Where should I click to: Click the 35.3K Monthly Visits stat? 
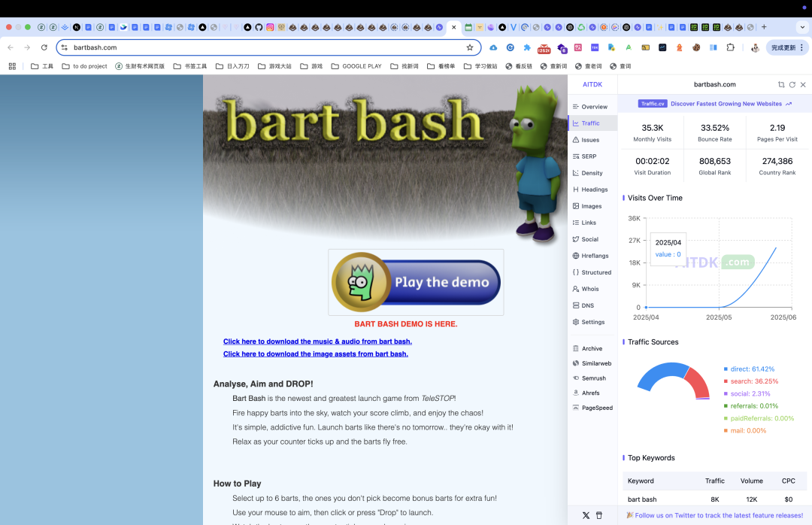[653, 132]
